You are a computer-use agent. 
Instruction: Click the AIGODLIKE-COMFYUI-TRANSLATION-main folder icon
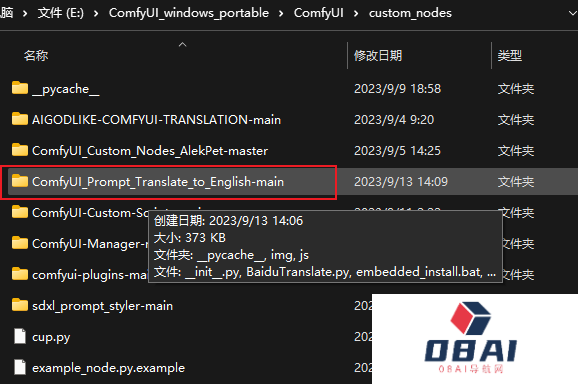click(x=20, y=119)
